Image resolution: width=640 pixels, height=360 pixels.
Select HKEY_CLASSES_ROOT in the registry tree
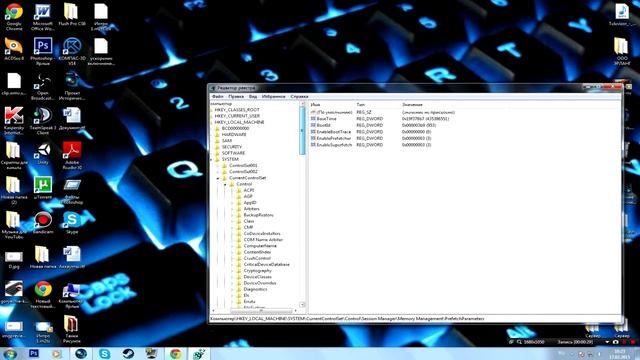tap(237, 110)
